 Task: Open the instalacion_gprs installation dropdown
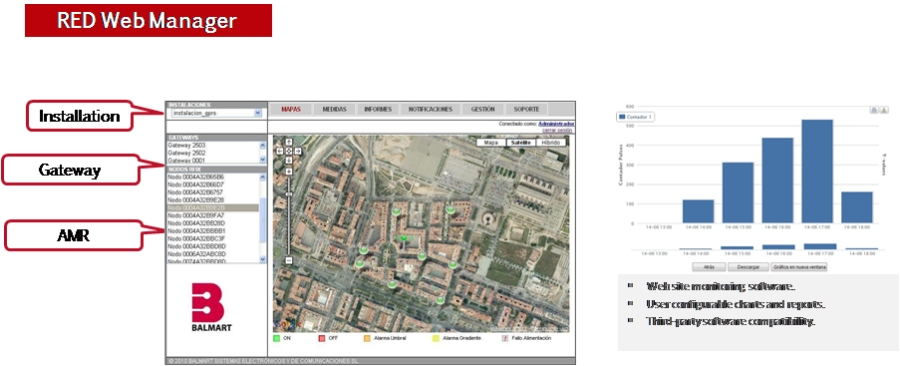pos(217,114)
